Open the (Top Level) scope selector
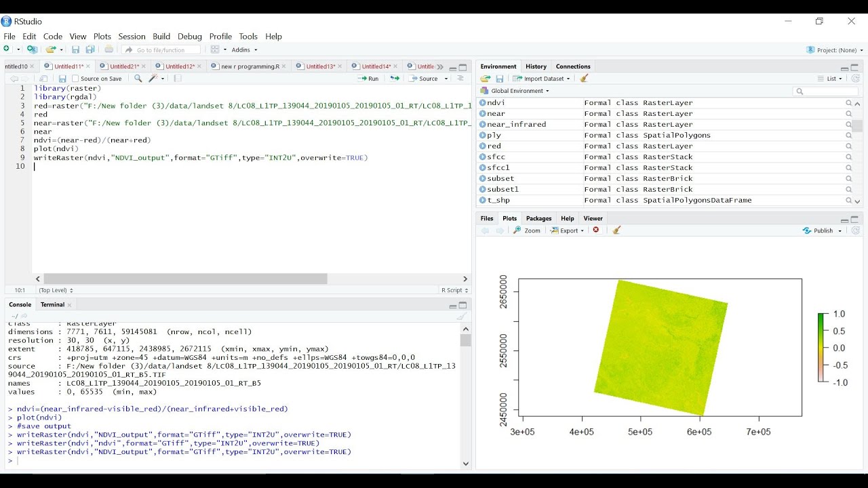 56,290
